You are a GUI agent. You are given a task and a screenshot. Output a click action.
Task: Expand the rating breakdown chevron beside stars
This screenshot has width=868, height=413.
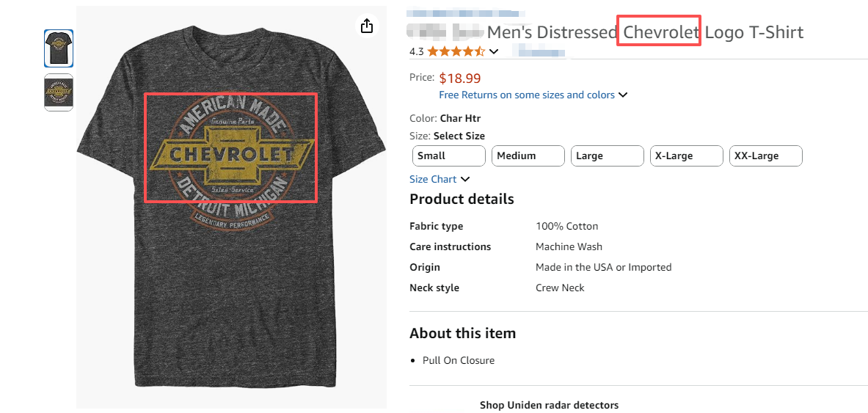pyautogui.click(x=494, y=51)
